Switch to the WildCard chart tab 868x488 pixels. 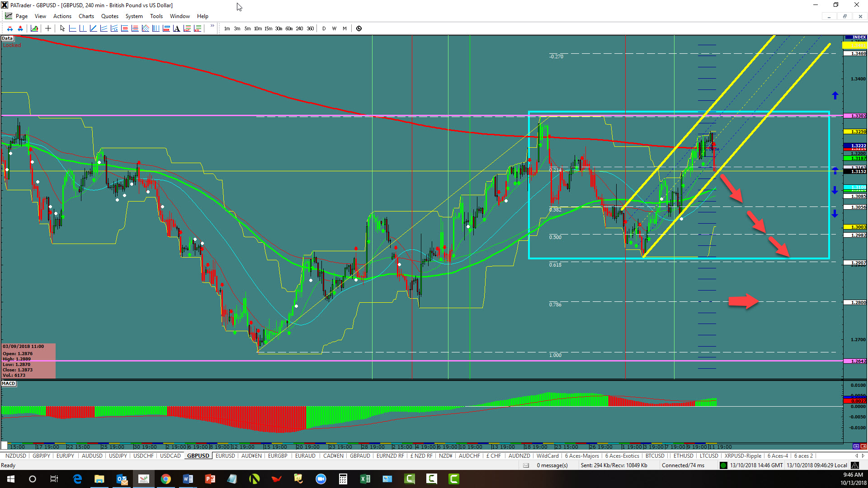click(x=547, y=455)
